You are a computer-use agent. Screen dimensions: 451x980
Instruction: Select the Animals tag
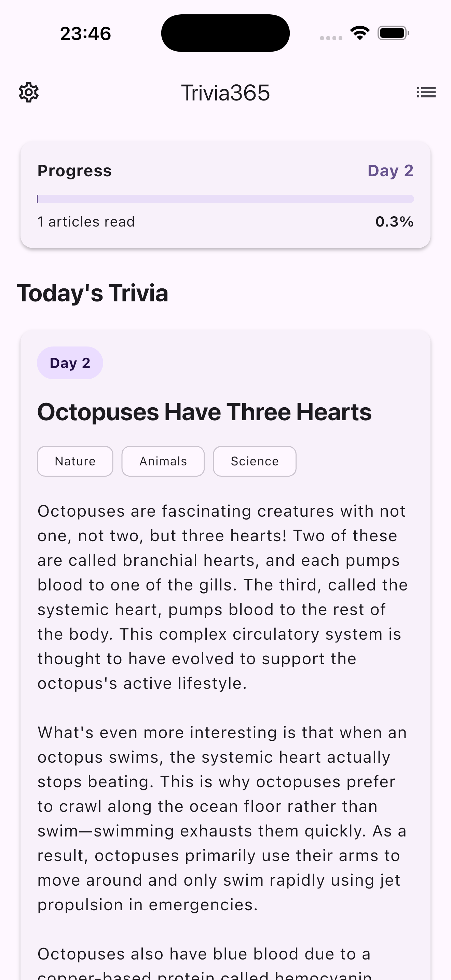tap(163, 461)
